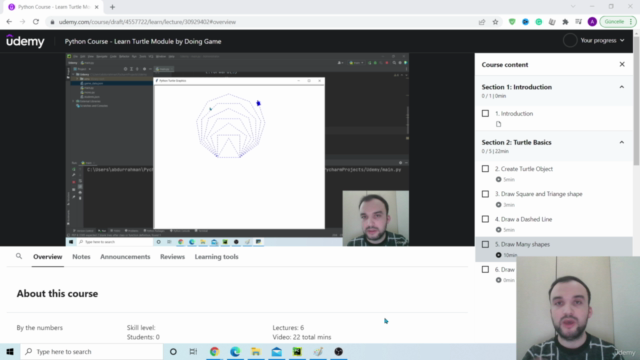Click the document icon under Introduction lecture
The height and width of the screenshot is (360, 640).
(498, 124)
